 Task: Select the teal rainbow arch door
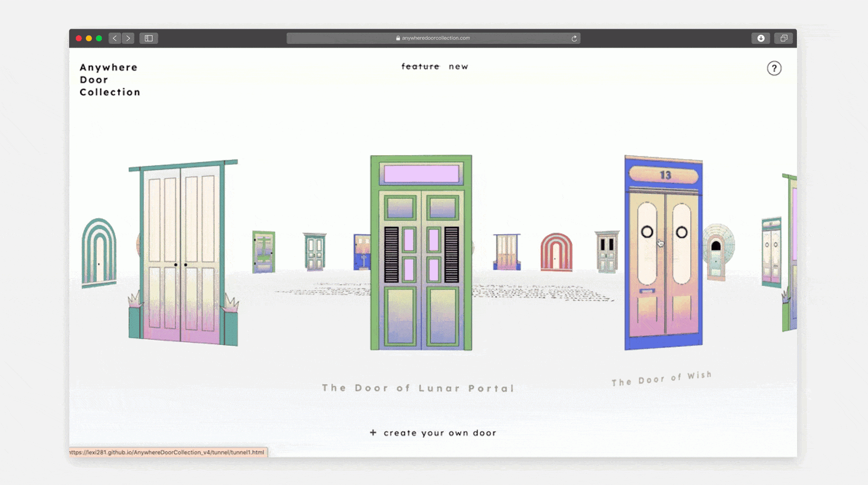99,253
